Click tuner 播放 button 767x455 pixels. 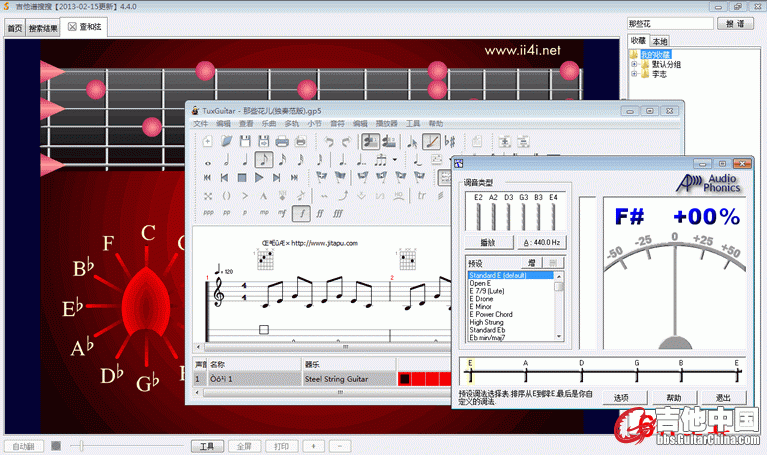(488, 242)
